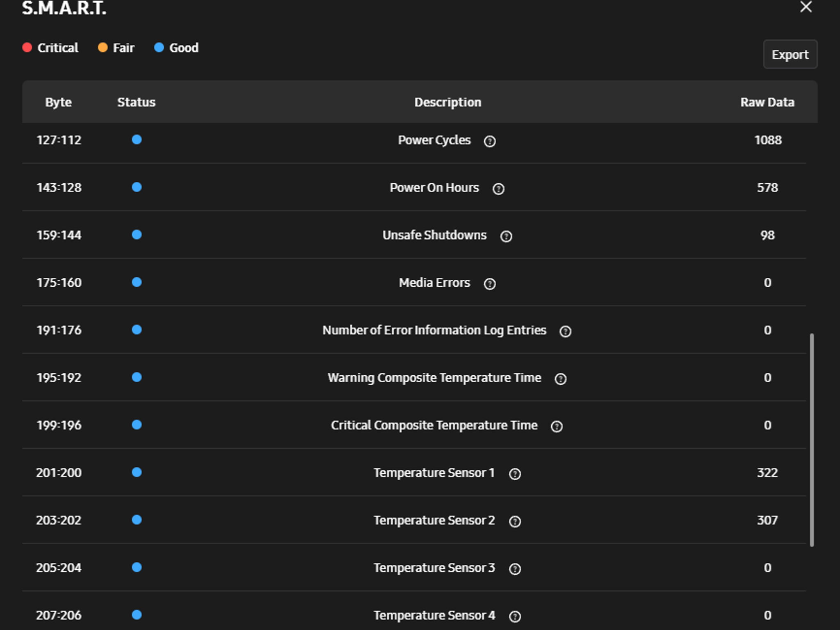Click the blue status dot for Power Cycles
Image resolution: width=840 pixels, height=630 pixels.
[137, 140]
